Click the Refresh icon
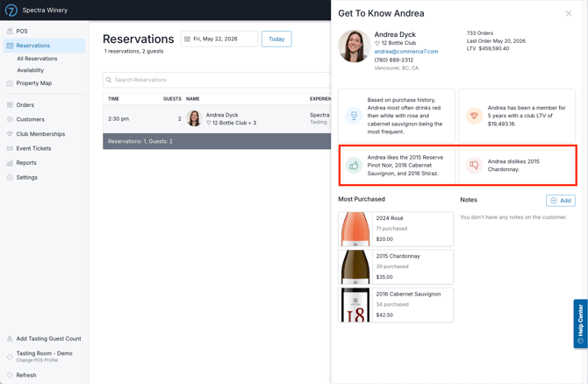 [x=10, y=375]
